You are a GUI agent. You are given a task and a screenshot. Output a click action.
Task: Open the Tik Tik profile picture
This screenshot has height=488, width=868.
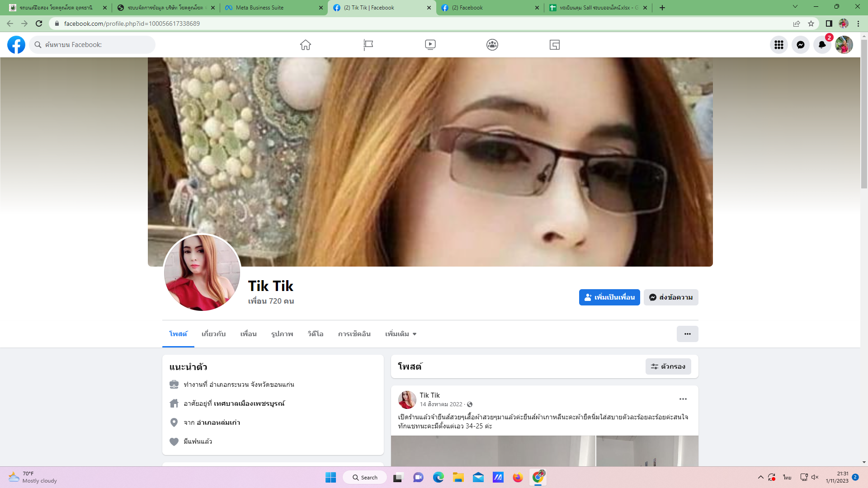pyautogui.click(x=202, y=272)
